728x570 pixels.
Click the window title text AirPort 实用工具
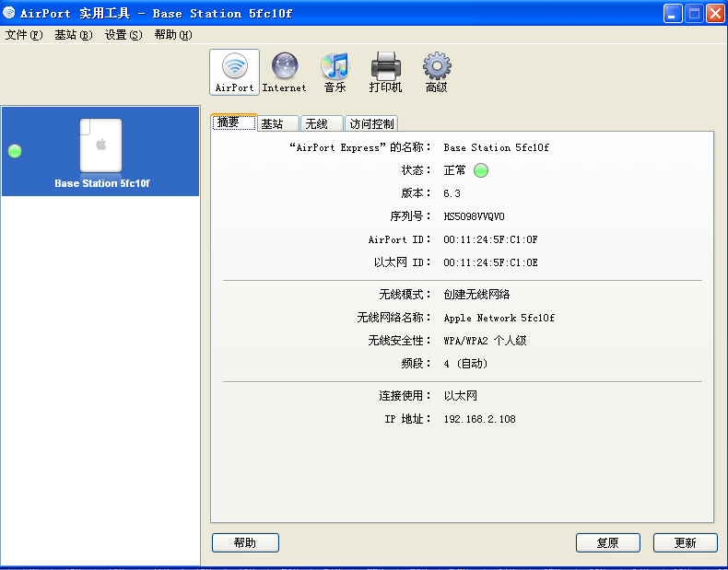(76, 14)
